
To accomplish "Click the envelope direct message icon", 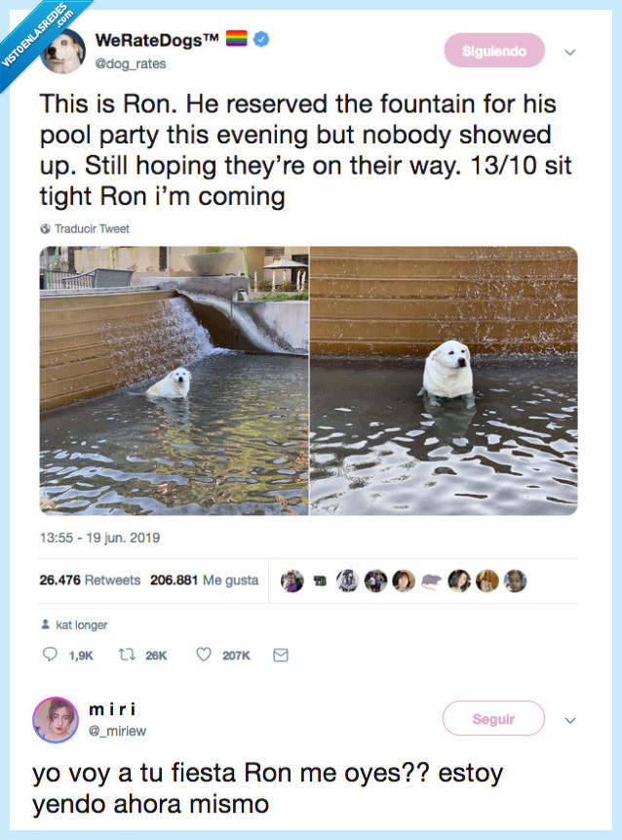I will point(281,655).
